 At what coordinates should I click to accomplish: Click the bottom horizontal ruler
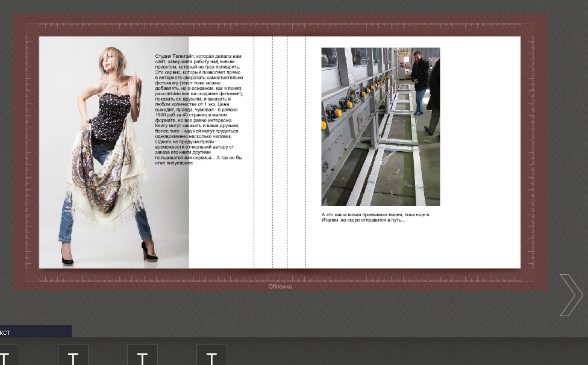click(280, 278)
